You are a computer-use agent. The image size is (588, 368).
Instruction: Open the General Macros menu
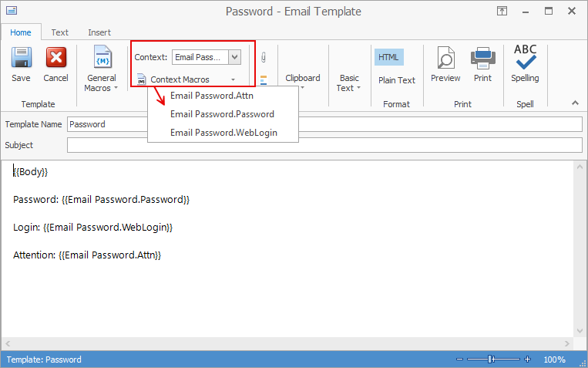tap(101, 69)
